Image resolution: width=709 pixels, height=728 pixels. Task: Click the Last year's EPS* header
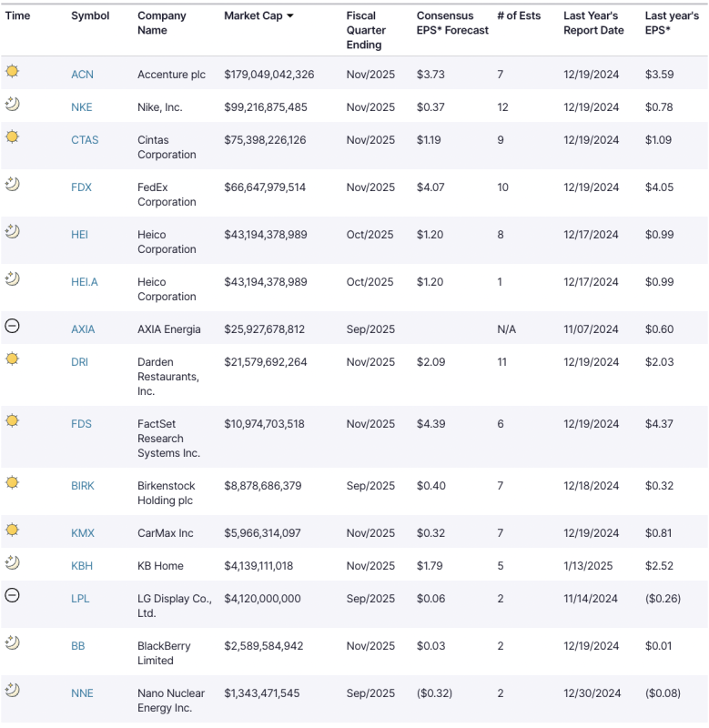(672, 24)
